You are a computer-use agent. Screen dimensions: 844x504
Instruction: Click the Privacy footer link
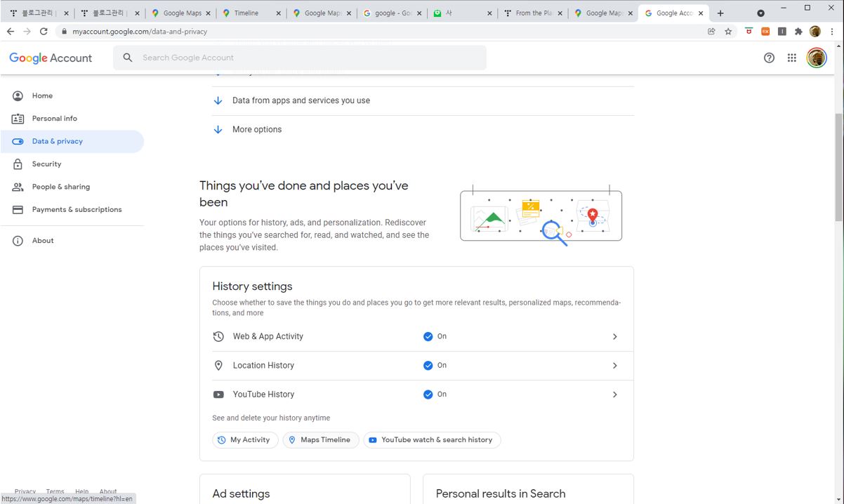pos(25,491)
